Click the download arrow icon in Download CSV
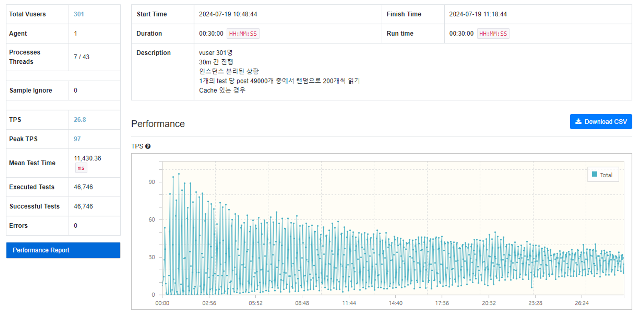Viewport: 644px width, 318px height. point(578,121)
